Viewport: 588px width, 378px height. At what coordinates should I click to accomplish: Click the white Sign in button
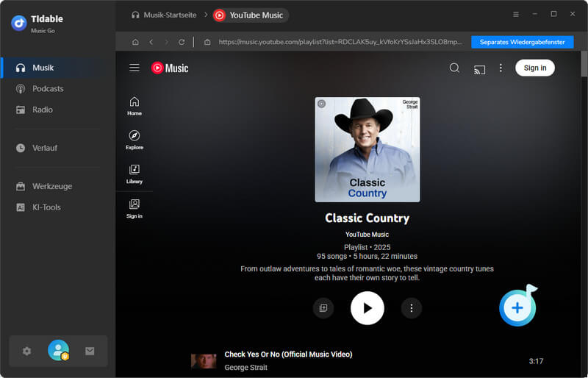[x=535, y=68]
